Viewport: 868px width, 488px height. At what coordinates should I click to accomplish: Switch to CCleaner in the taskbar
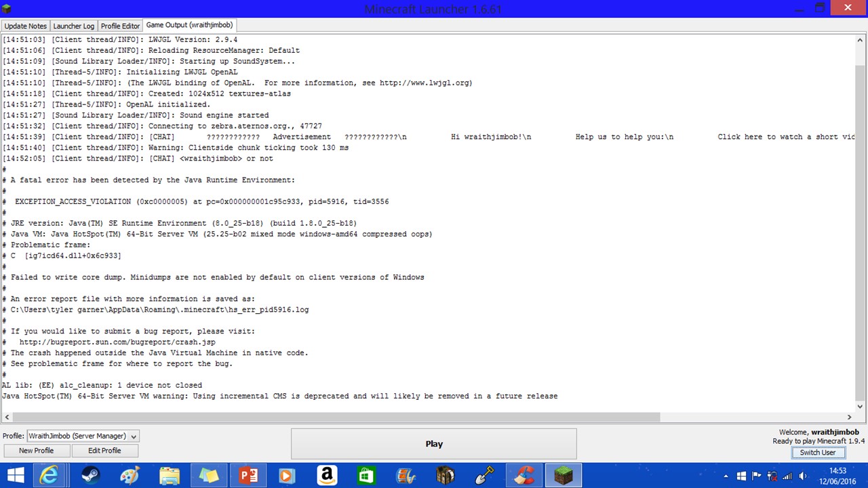(x=524, y=475)
